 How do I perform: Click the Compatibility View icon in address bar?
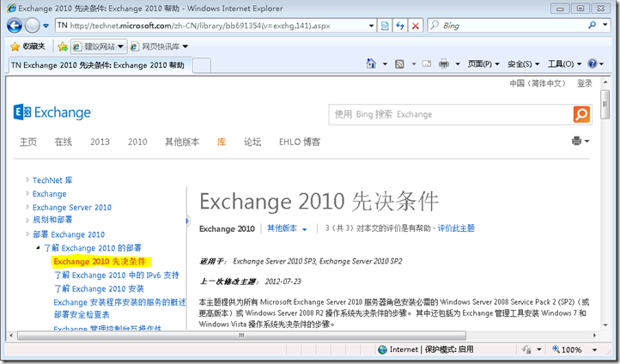tap(385, 26)
